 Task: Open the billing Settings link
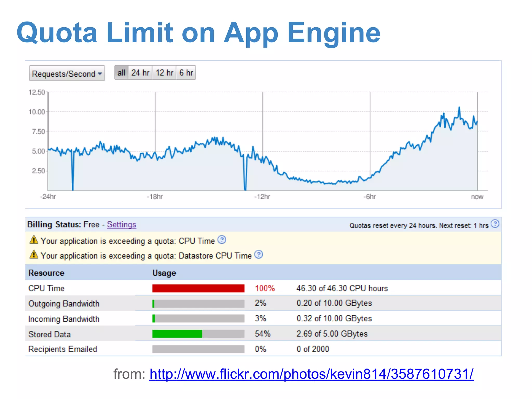click(x=121, y=224)
